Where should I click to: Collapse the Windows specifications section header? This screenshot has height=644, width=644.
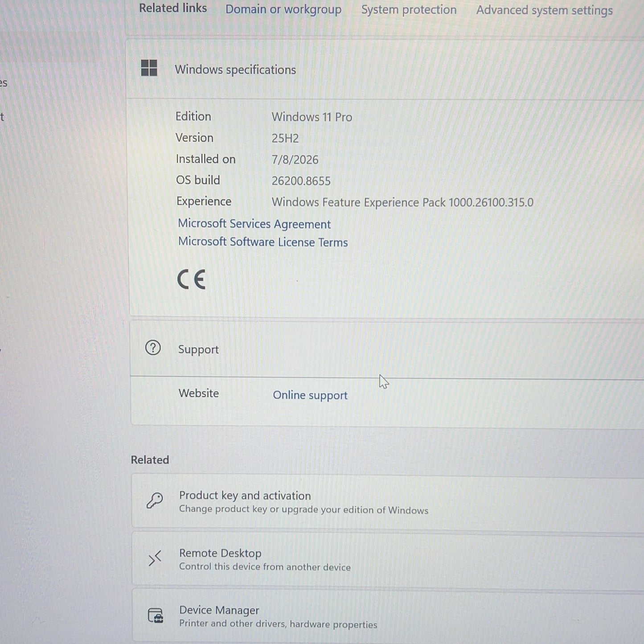click(x=386, y=69)
